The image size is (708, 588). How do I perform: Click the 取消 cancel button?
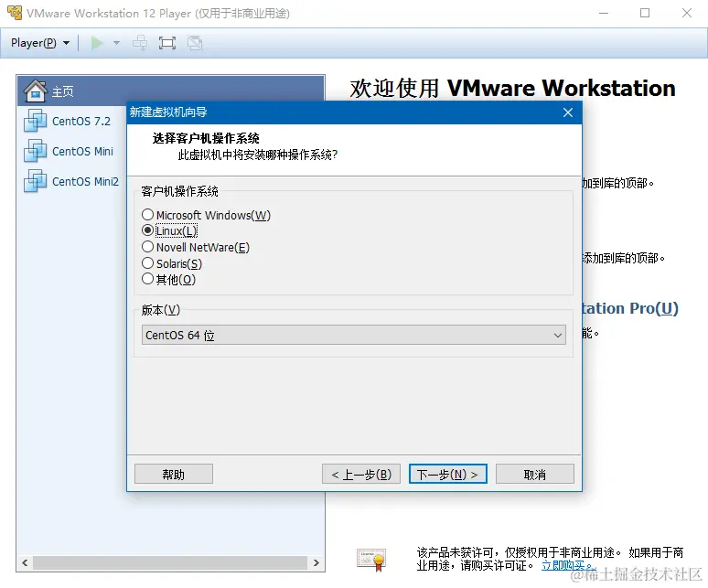click(x=535, y=475)
